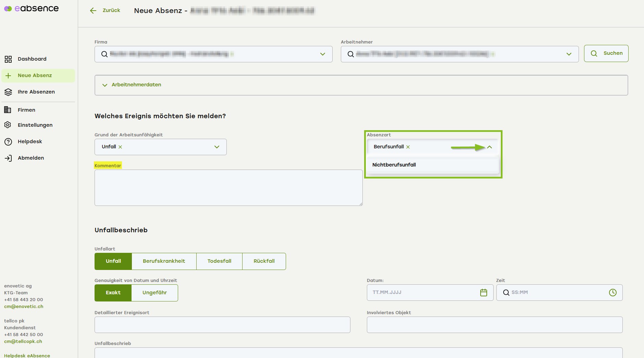The width and height of the screenshot is (644, 358).
Task: Click the back arrow next to Zurück
Action: pyautogui.click(x=93, y=11)
